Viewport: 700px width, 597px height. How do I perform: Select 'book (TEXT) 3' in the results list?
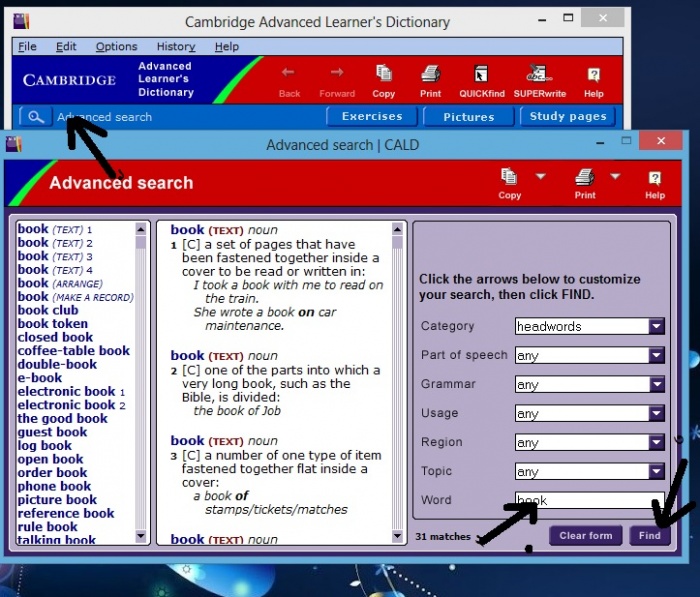[55, 256]
